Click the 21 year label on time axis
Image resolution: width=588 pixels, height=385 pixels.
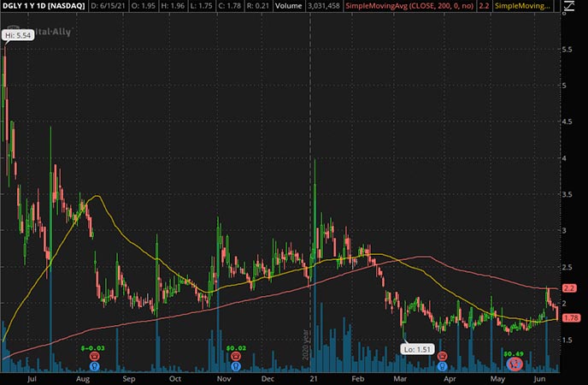coord(314,379)
